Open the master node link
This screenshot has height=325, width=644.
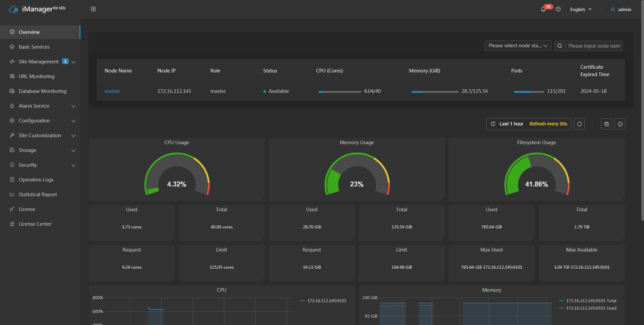112,91
